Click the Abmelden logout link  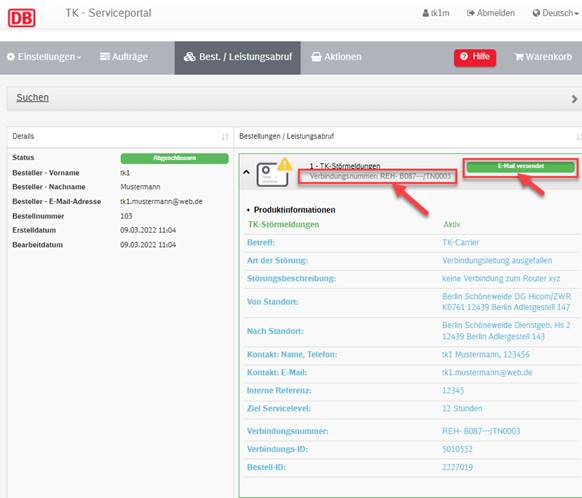point(491,13)
